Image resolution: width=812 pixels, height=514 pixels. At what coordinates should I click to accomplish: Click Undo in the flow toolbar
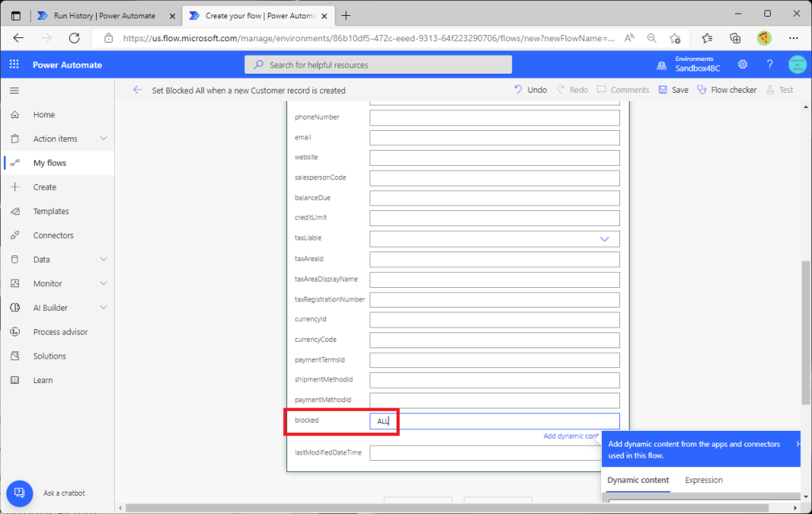pos(530,90)
